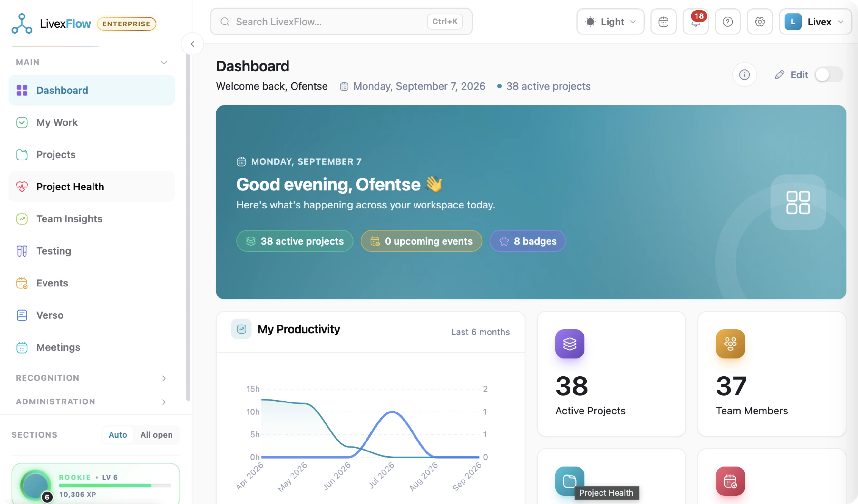Click the 38 active projects header link
Screen dimensions: 858x504
tap(548, 86)
